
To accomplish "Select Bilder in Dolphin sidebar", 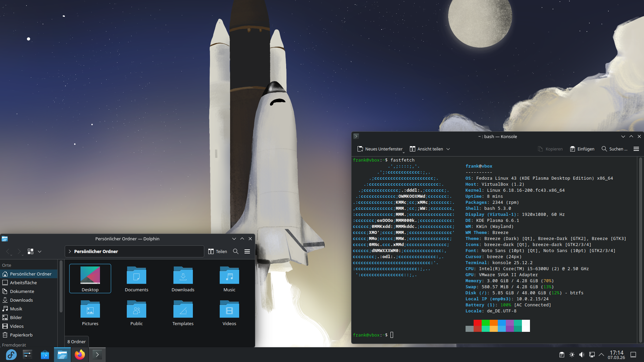I will 29,317.
